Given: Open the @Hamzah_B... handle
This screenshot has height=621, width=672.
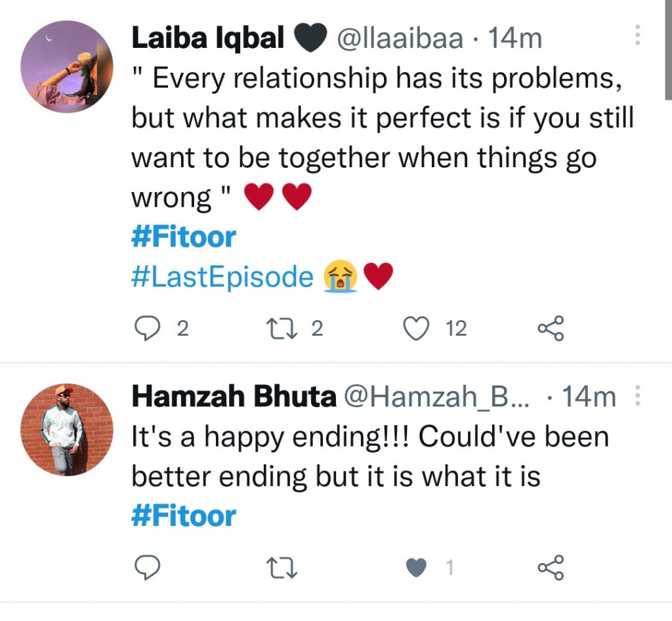Looking at the screenshot, I should point(436,397).
